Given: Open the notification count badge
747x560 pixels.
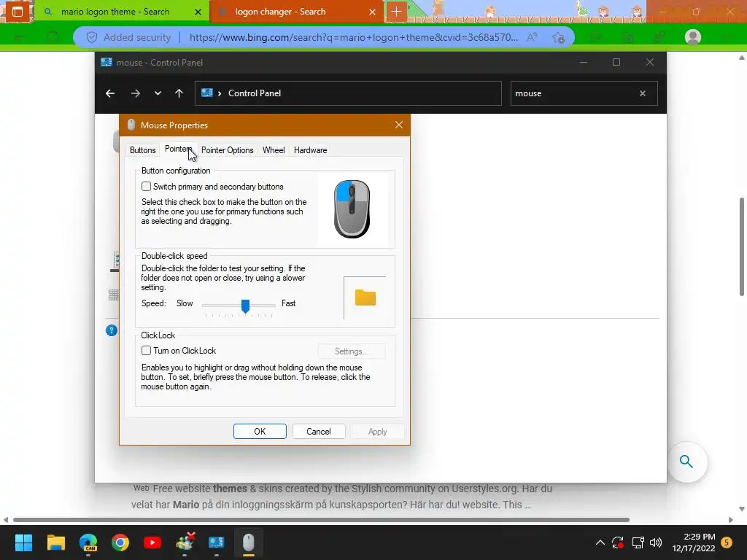Looking at the screenshot, I should point(727,542).
